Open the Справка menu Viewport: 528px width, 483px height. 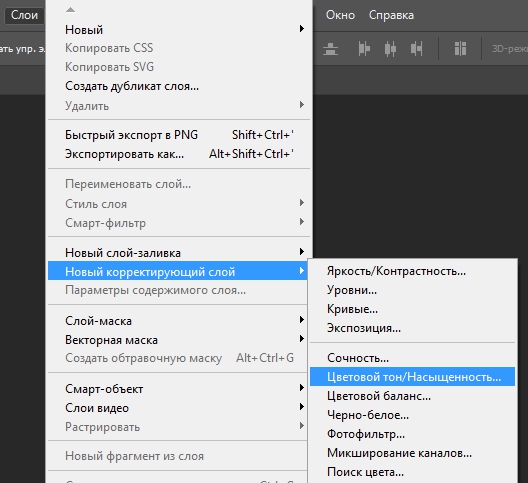[391, 15]
